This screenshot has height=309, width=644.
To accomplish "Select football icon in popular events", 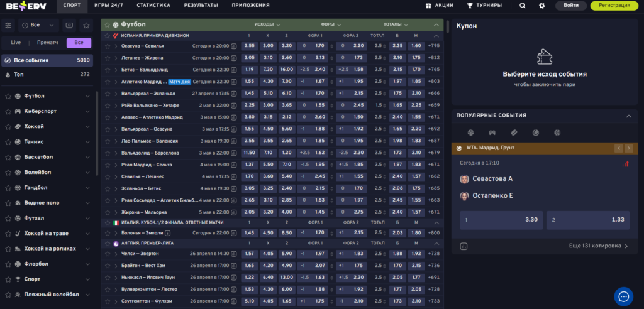I will pos(470,133).
